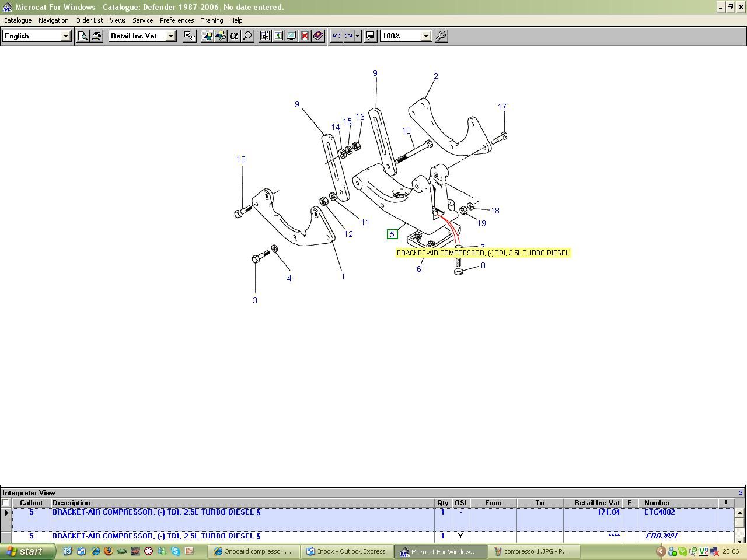Launch Skype from the quick launch bar

point(176,551)
